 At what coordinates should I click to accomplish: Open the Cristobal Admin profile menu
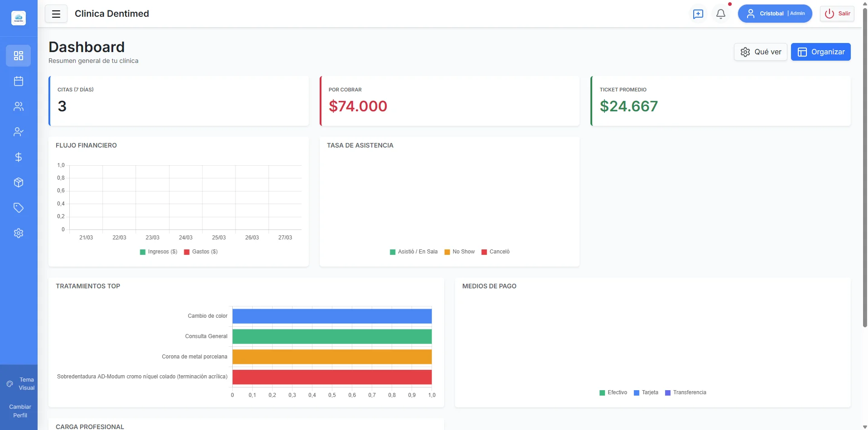pyautogui.click(x=774, y=13)
